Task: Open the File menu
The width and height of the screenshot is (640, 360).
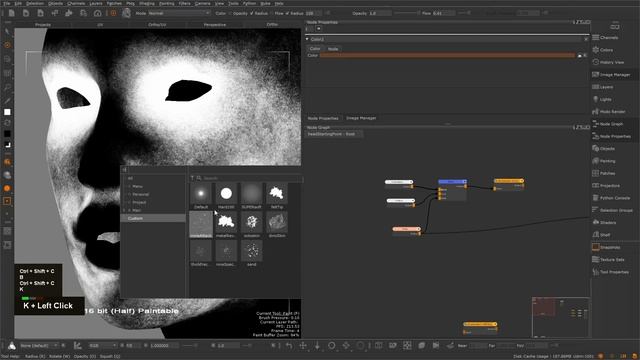Action: (7, 3)
